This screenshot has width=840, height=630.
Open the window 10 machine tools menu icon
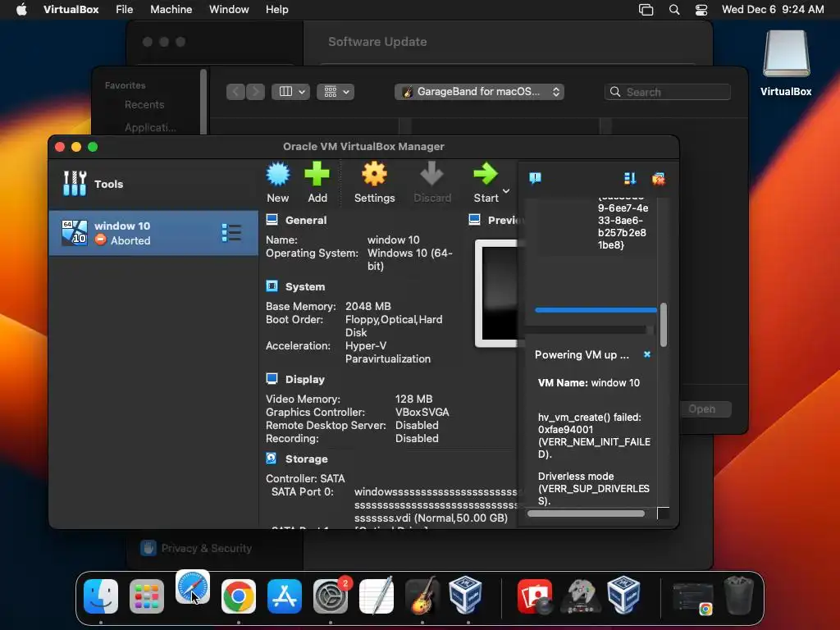coord(231,233)
